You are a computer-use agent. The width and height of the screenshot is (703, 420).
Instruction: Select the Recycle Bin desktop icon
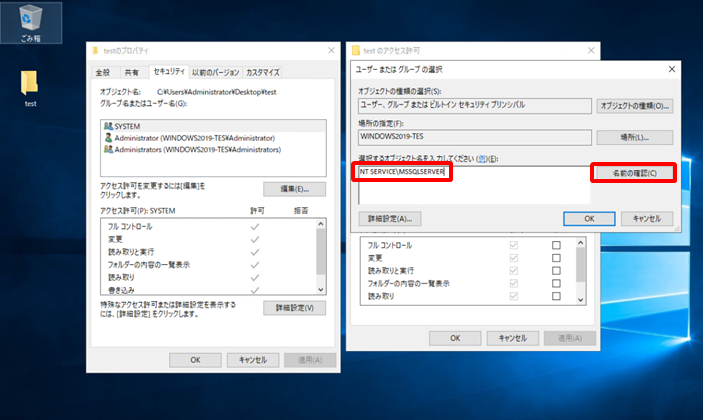[x=30, y=22]
